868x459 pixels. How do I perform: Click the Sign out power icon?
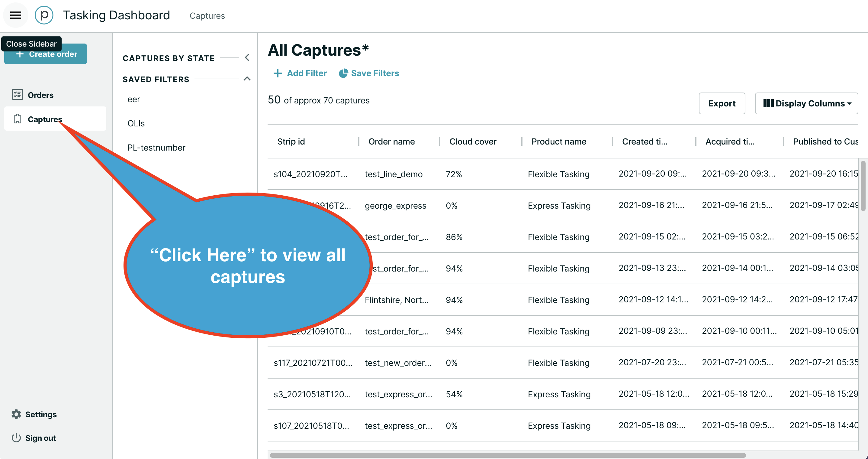pyautogui.click(x=17, y=438)
